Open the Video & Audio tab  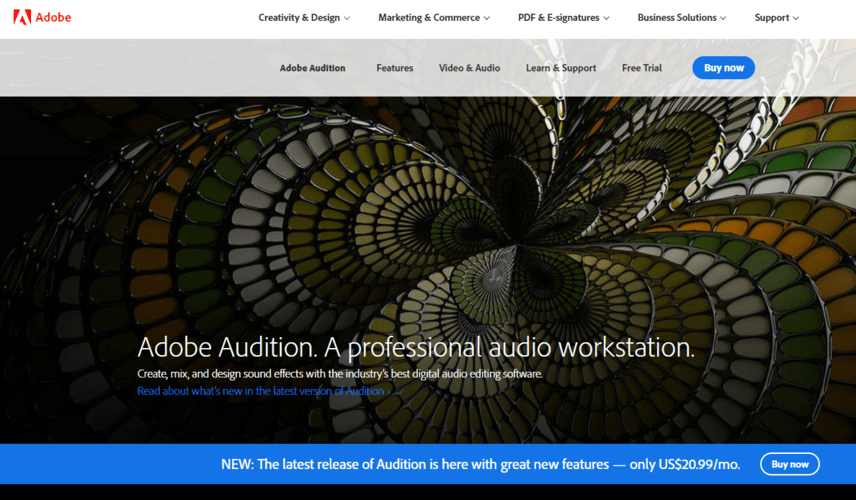[469, 68]
